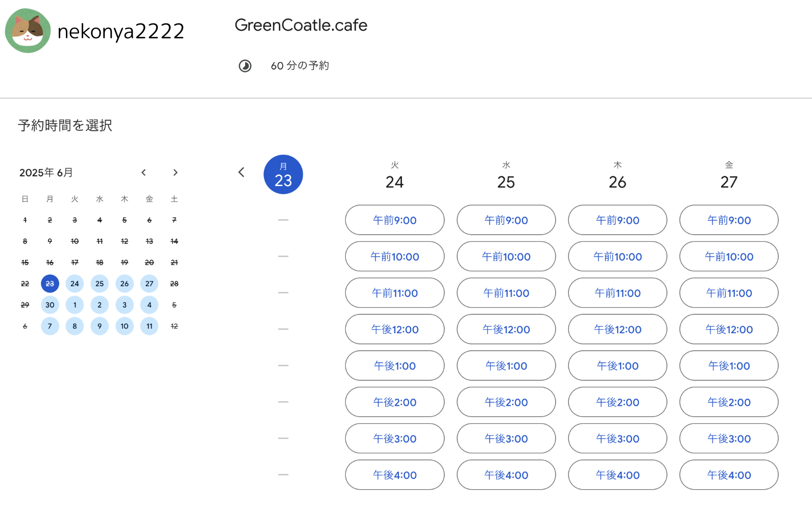The height and width of the screenshot is (505, 812).
Task: Select 午後3:00 on Wednesday 25
Action: coord(506,439)
